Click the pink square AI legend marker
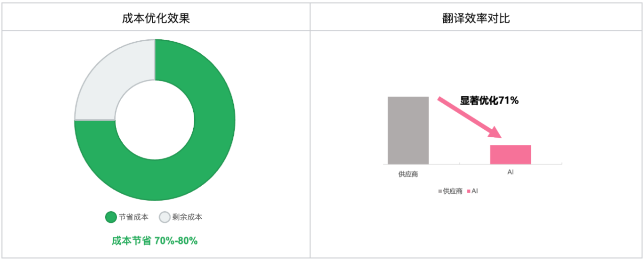The image size is (644, 260). pos(468,192)
